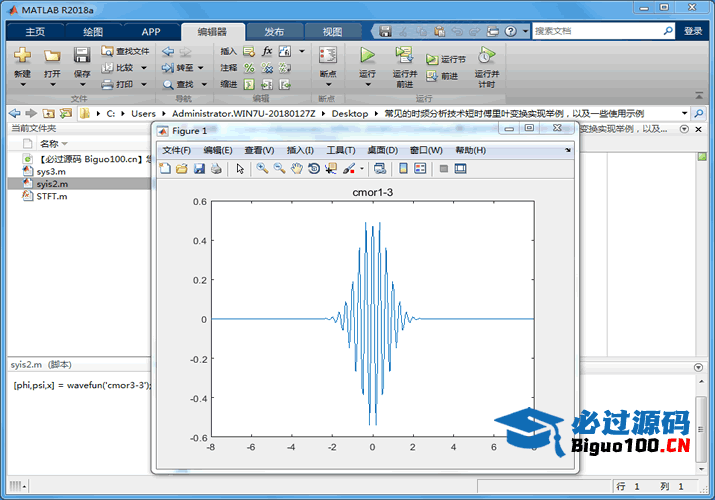
Task: Toggle Edit Plot arrow tool
Action: click(x=240, y=169)
